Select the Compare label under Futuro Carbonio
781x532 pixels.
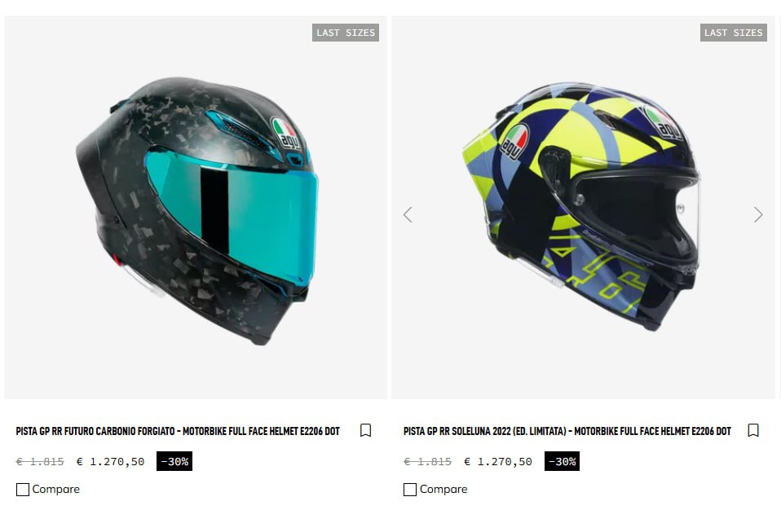click(x=55, y=489)
